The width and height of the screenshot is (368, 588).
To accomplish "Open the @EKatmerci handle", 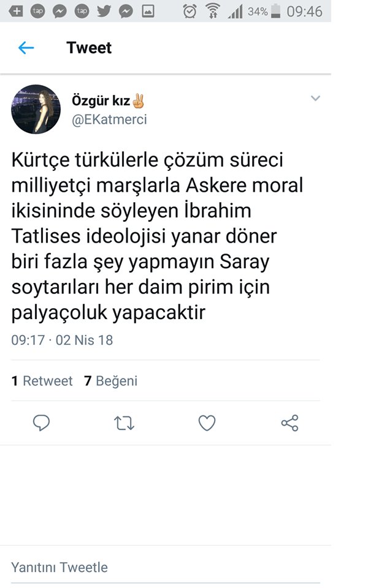I will click(110, 119).
